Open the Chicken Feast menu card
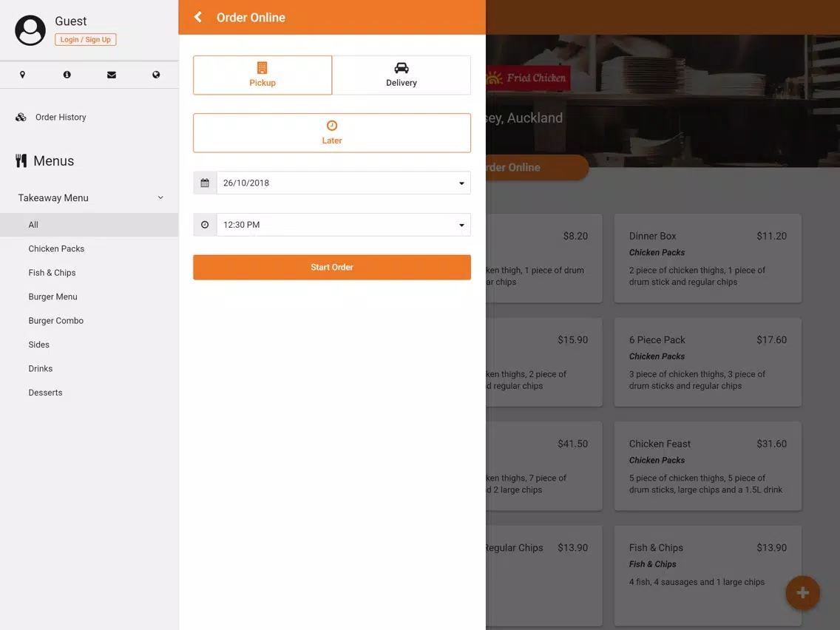 708,466
